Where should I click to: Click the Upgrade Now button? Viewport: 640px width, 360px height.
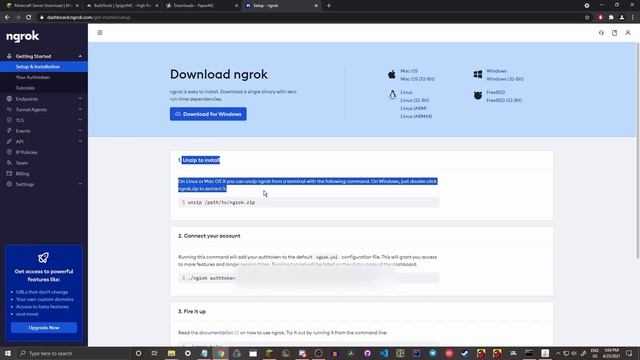[x=44, y=328]
